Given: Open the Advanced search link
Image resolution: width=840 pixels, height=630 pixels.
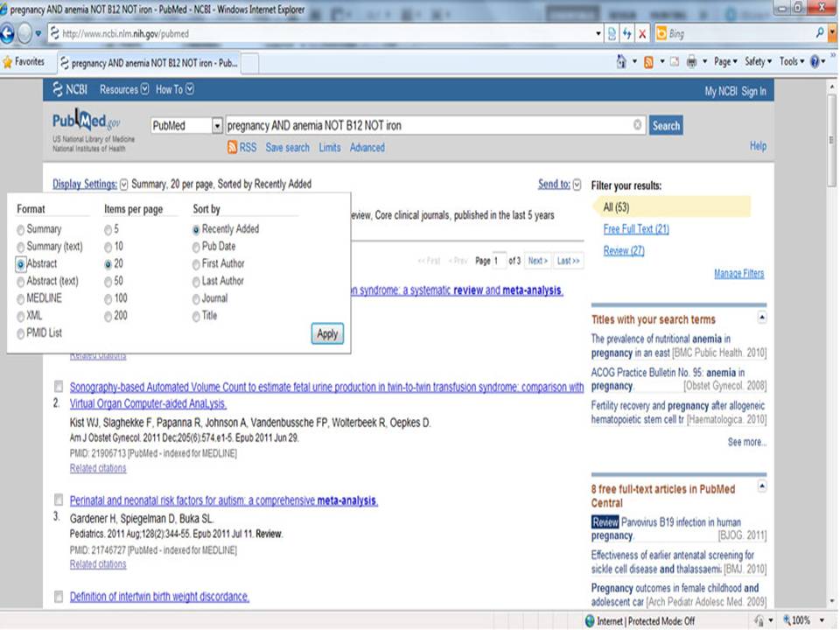Looking at the screenshot, I should pos(367,147).
